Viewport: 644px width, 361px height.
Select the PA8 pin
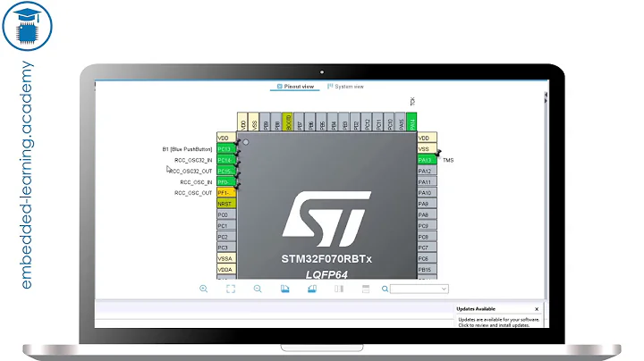click(x=428, y=214)
